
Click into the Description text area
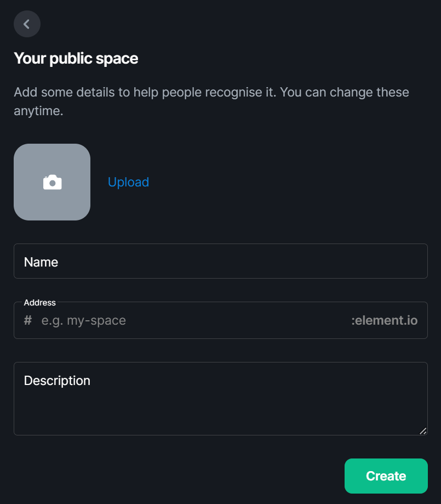pyautogui.click(x=221, y=399)
